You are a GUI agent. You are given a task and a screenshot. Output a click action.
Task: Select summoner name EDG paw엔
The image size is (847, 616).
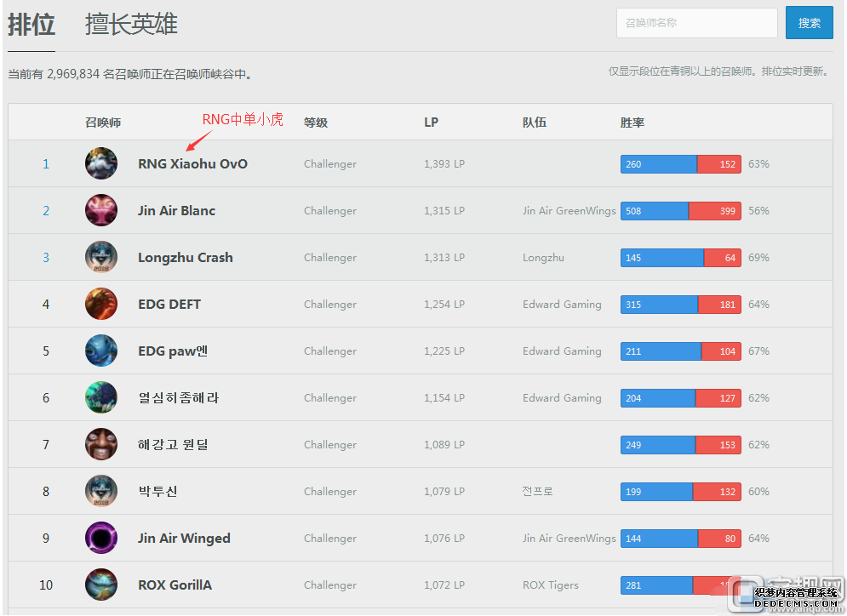tap(173, 351)
